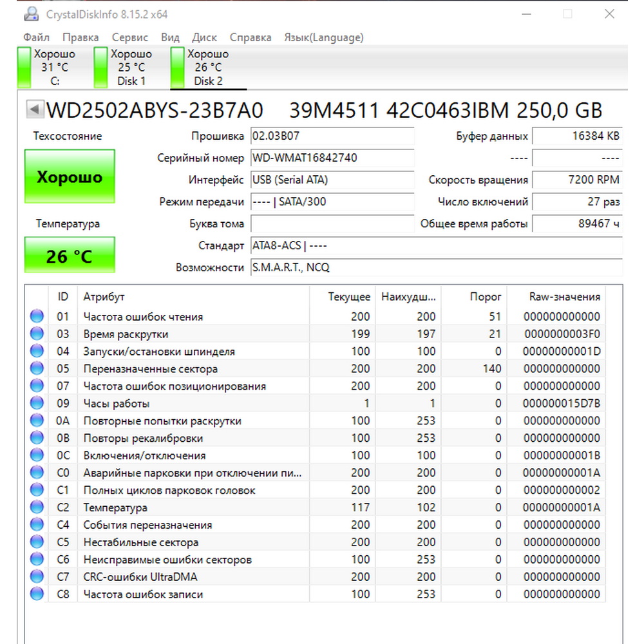This screenshot has width=644, height=644.
Task: Click the Прошивка firmware field 02.03B07
Action: [x=332, y=136]
